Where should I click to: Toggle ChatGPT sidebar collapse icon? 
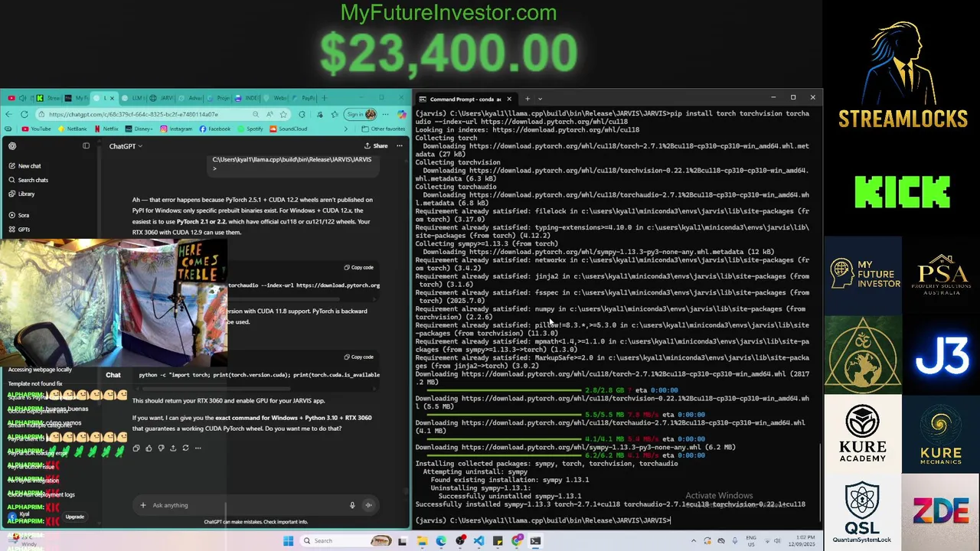(86, 145)
